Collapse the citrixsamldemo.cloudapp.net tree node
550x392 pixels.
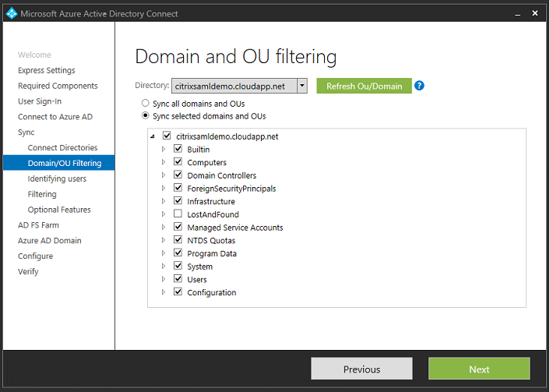coord(153,136)
